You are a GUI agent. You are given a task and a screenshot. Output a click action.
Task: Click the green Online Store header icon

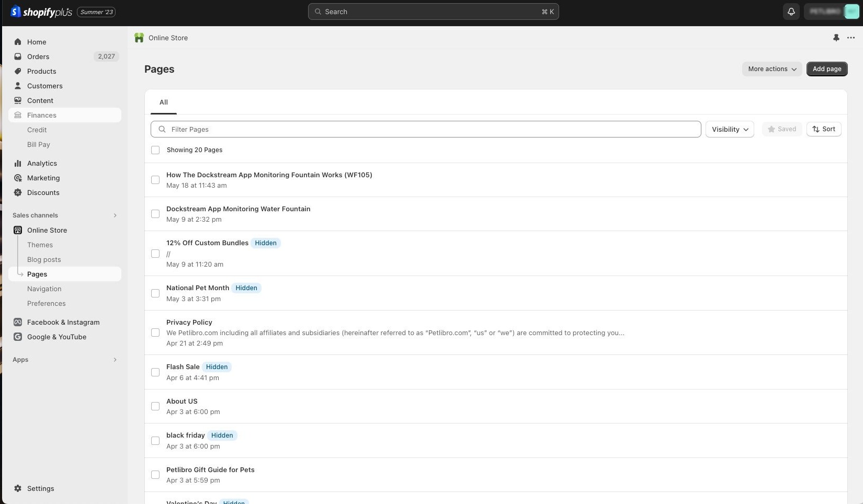coord(139,38)
